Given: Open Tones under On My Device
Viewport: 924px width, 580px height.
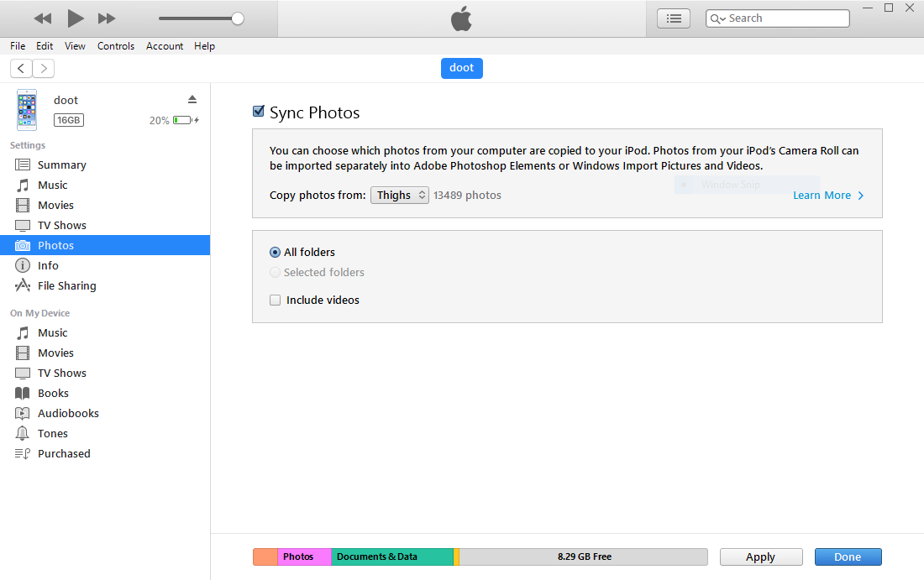Looking at the screenshot, I should pos(52,434).
